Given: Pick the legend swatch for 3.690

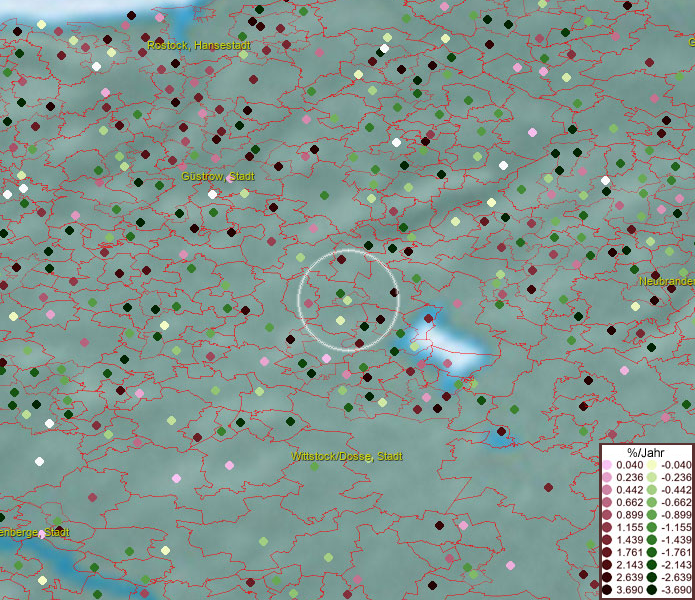Looking at the screenshot, I should tap(607, 590).
